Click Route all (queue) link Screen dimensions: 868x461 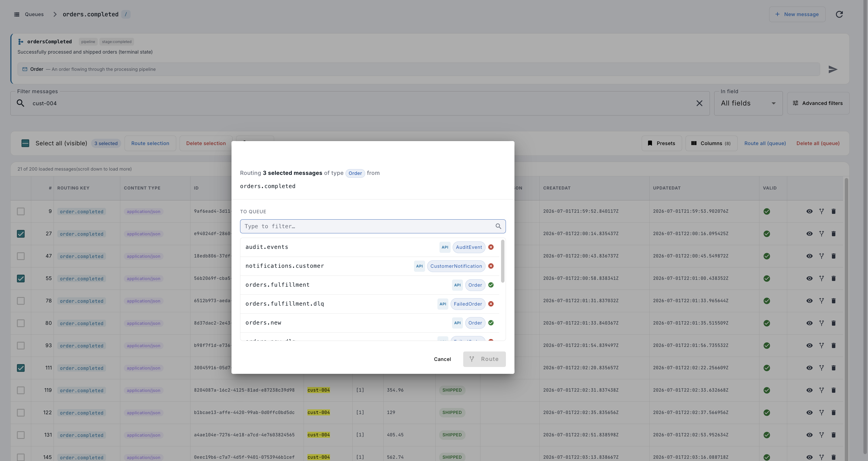point(765,143)
